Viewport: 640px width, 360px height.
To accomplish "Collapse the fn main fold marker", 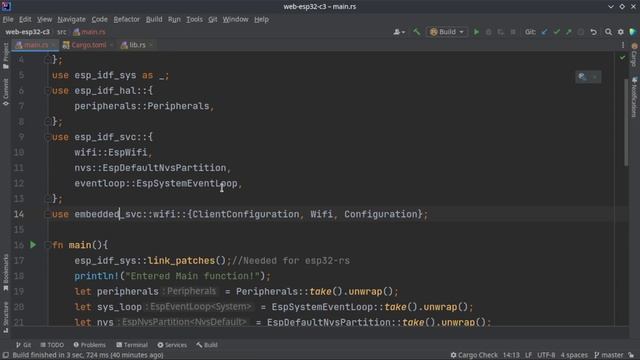I will [x=47, y=245].
